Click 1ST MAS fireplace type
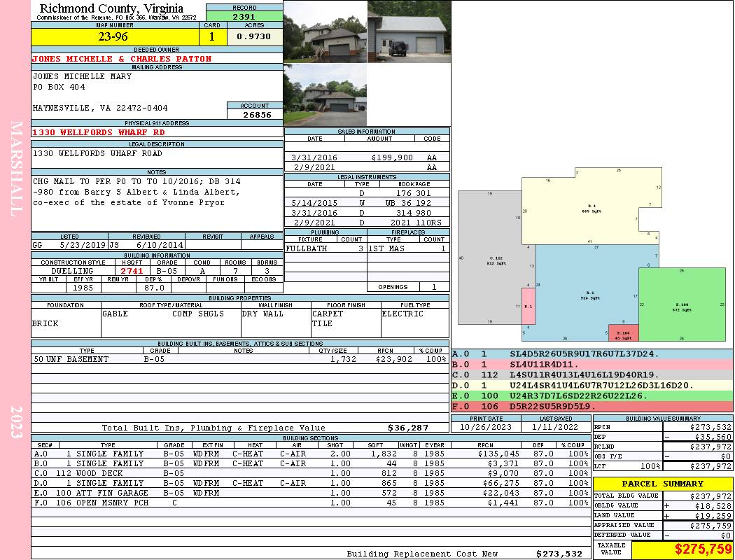 [386, 248]
